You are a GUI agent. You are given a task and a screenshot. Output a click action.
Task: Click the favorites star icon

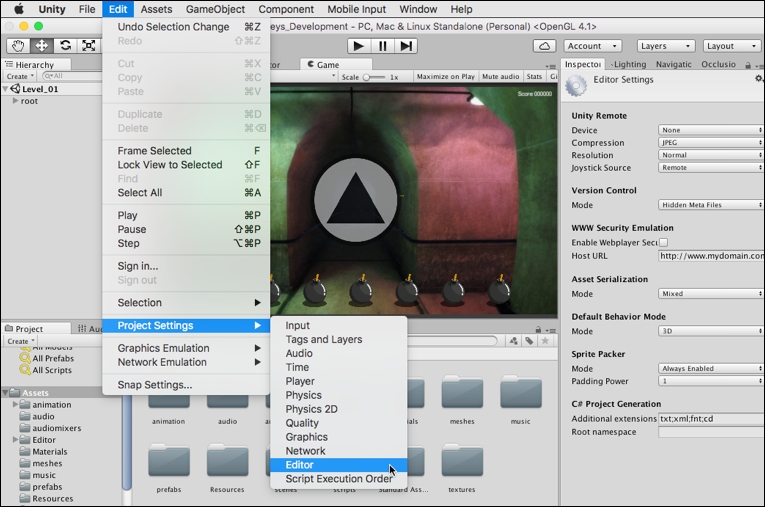(545, 341)
